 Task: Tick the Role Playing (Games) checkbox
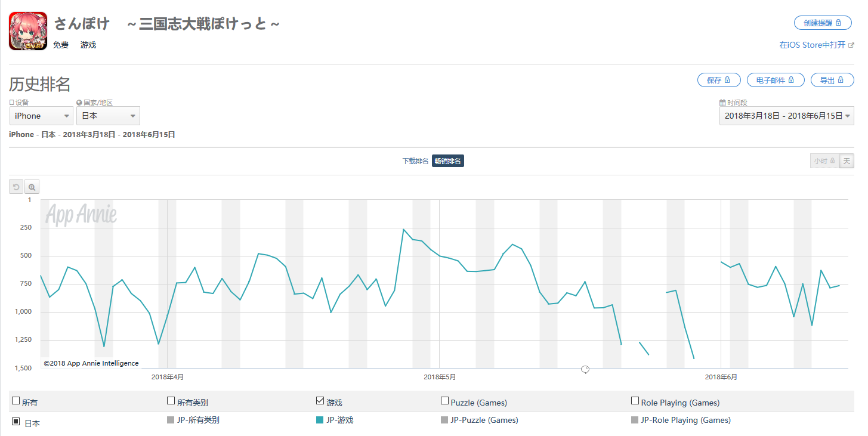click(x=635, y=401)
